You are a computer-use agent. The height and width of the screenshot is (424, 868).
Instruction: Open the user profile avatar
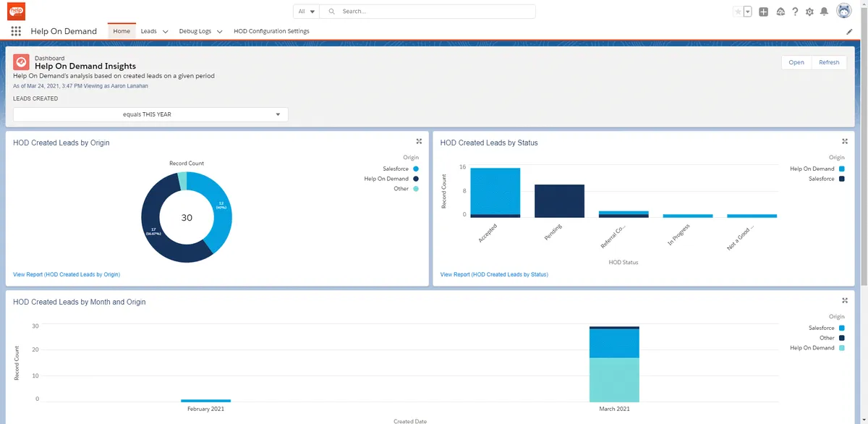click(844, 12)
